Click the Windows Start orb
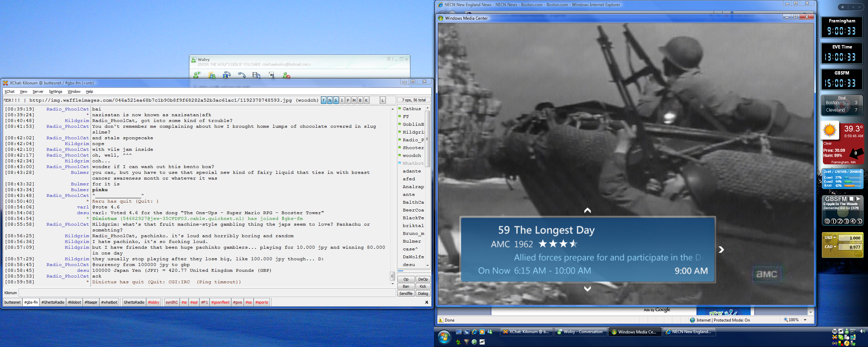 [444, 337]
